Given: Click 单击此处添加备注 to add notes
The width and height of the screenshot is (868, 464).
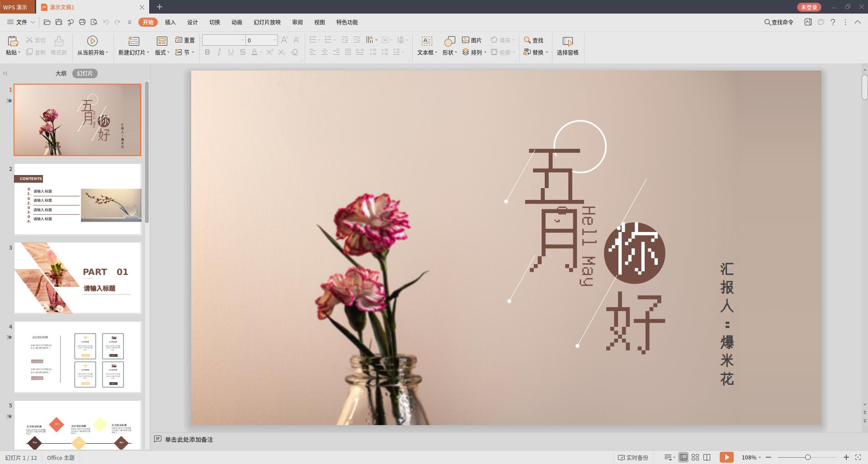Looking at the screenshot, I should [189, 439].
